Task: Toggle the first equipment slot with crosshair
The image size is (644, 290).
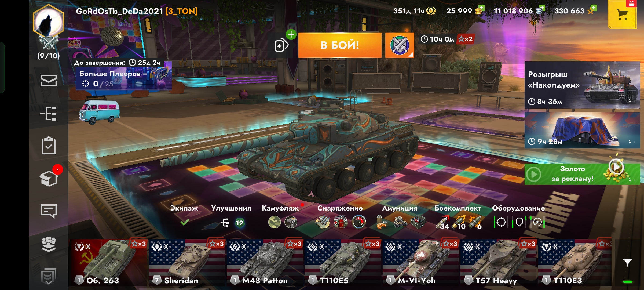Action: [501, 222]
